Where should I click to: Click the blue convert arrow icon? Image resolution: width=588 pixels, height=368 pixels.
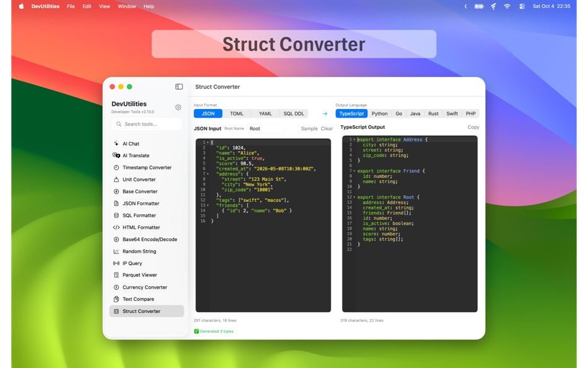click(325, 114)
